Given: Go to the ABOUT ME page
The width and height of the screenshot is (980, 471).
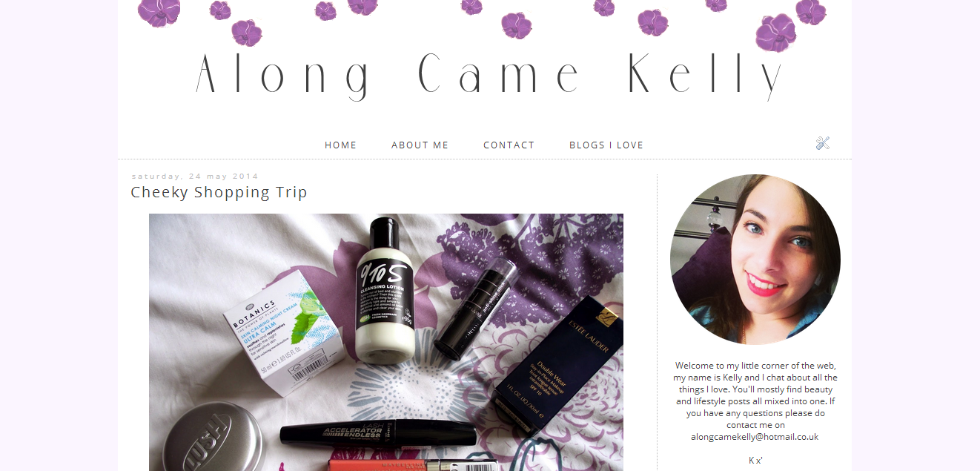Looking at the screenshot, I should coord(420,145).
